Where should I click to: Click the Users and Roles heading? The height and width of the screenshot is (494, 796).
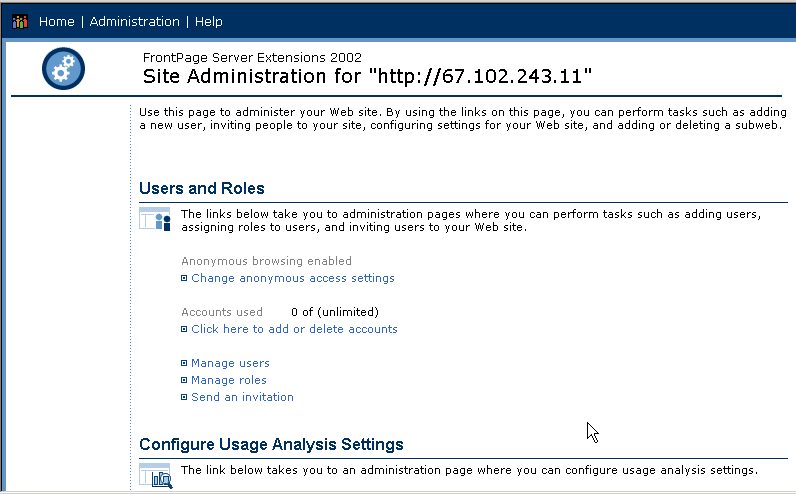202,188
